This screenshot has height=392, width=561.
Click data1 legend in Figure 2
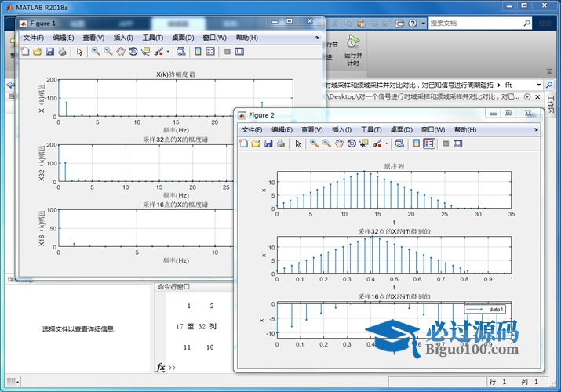[x=485, y=309]
